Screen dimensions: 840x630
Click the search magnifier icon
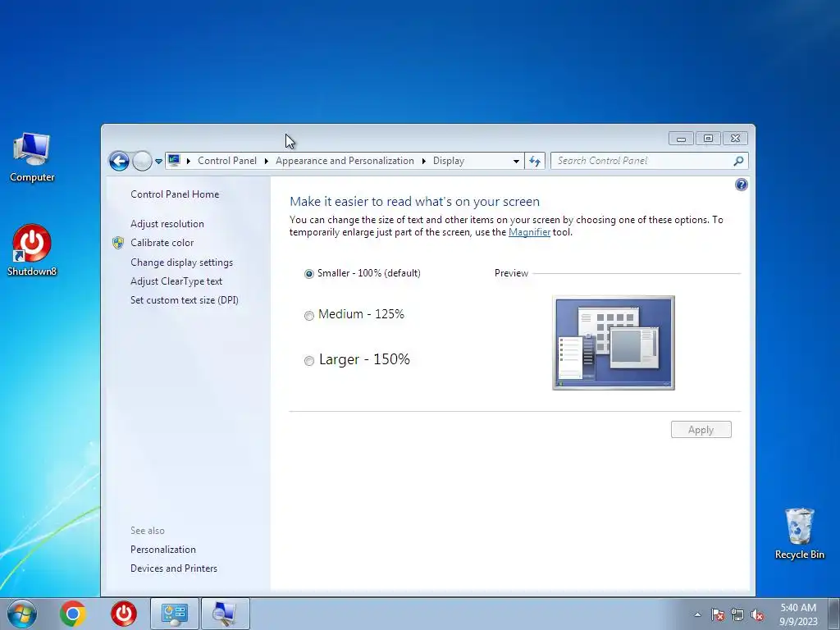738,161
